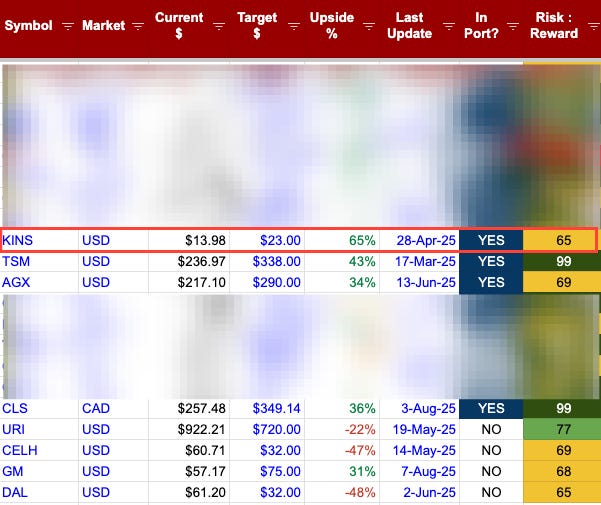Viewport: 601px width, 505px height.
Task: Open the Symbol column filter icon
Action: pyautogui.click(x=68, y=26)
